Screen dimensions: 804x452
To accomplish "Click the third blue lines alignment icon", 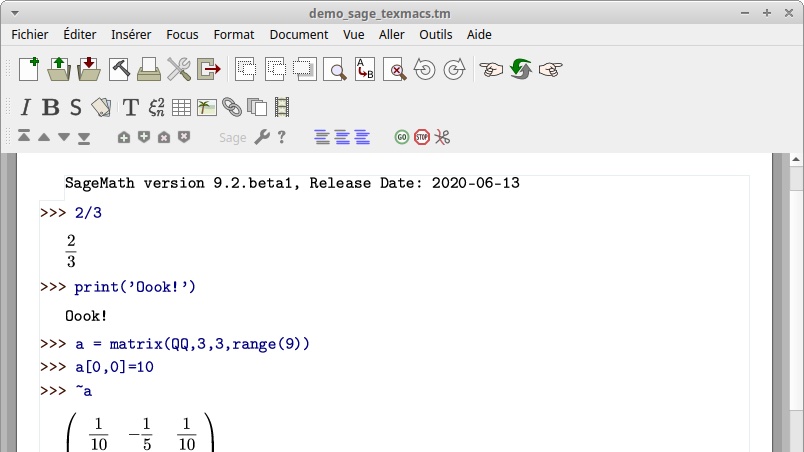I will [x=362, y=137].
